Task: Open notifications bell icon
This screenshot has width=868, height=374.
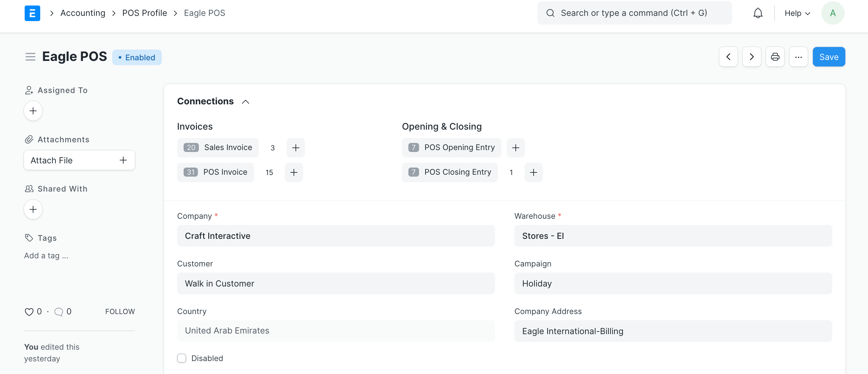Action: coord(757,13)
